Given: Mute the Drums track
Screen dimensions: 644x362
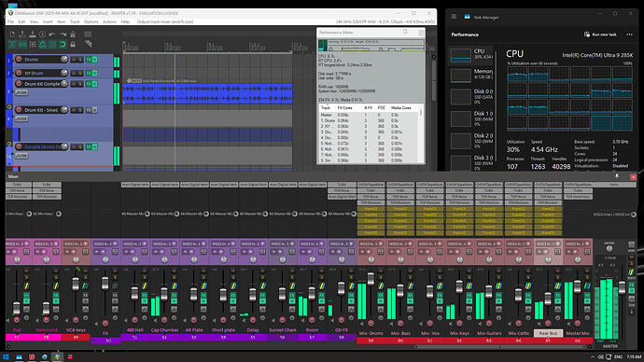Looking at the screenshot, I should pos(74,60).
